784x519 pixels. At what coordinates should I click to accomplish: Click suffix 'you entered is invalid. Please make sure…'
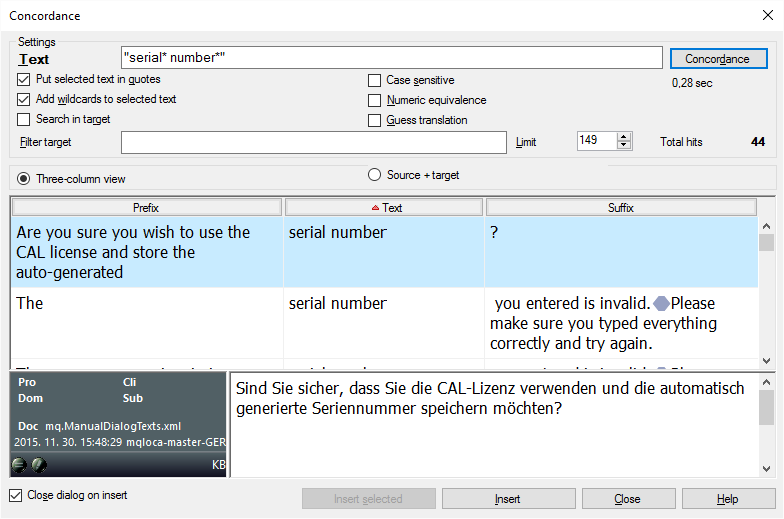tap(621, 323)
